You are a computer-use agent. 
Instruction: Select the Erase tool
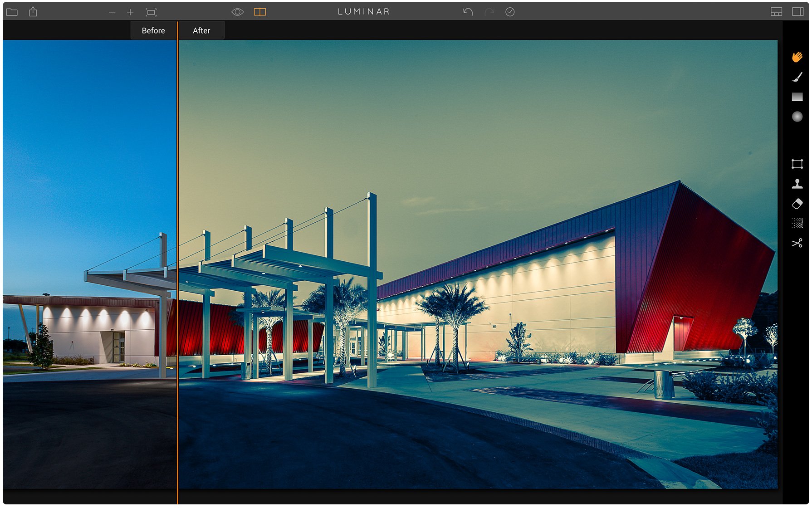click(797, 204)
